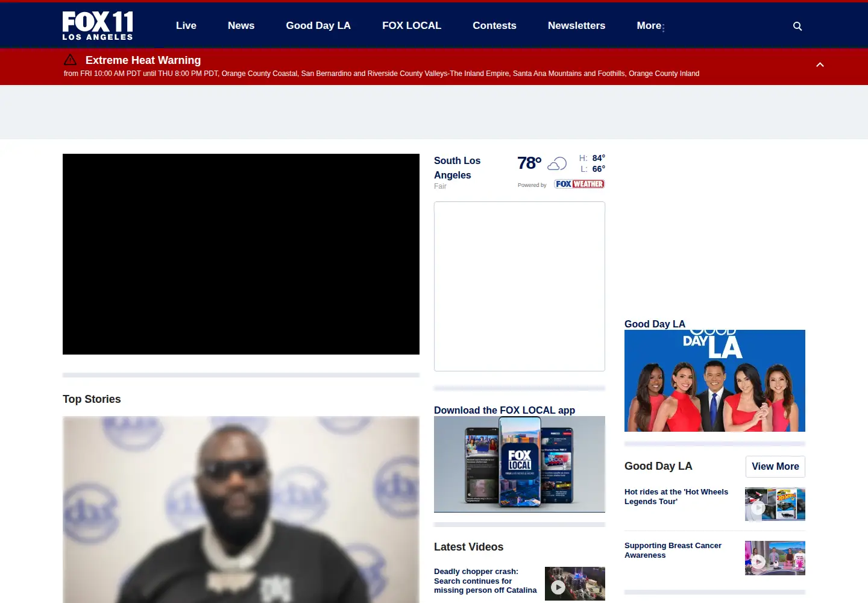Click the Good Day LA hosts banner image
The height and width of the screenshot is (603, 868).
click(x=715, y=380)
